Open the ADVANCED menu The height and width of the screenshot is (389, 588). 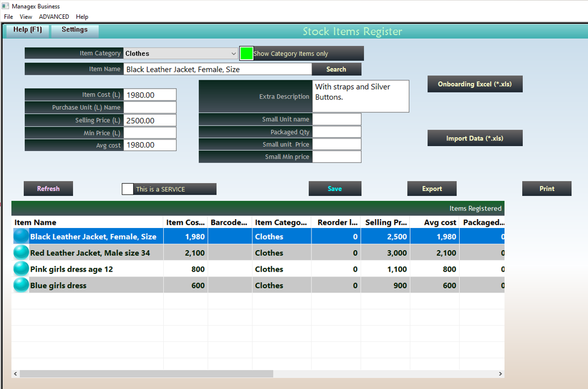point(54,17)
